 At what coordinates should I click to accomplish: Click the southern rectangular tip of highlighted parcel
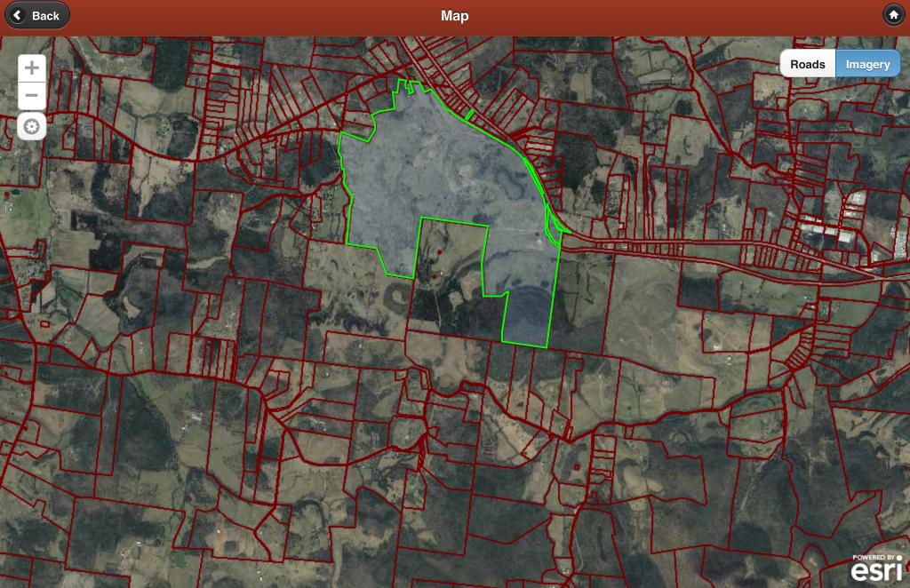[x=526, y=322]
